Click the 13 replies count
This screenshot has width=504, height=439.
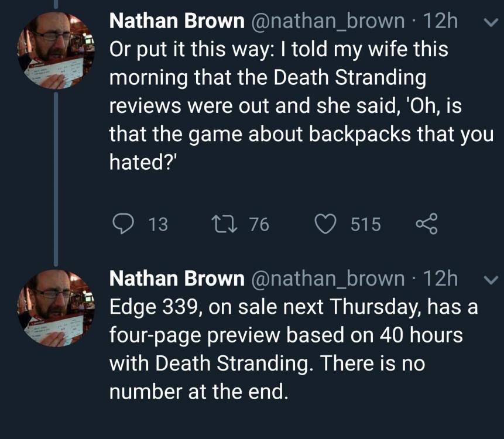158,224
